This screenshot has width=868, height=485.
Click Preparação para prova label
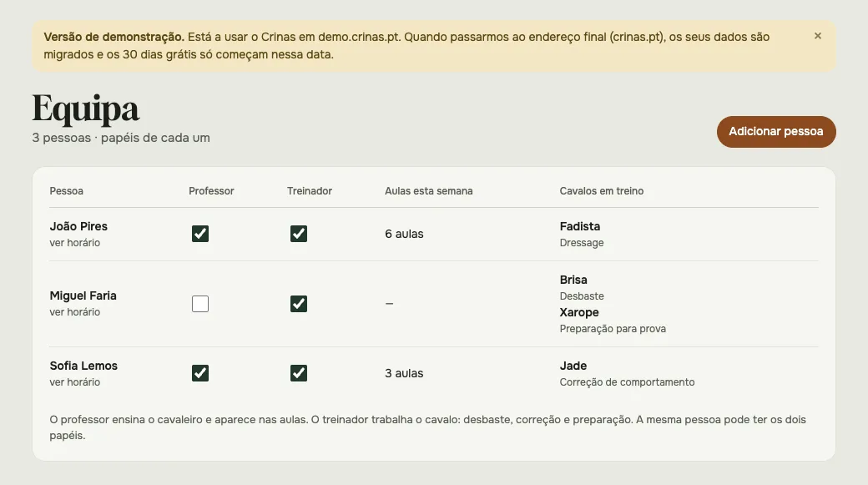(613, 329)
